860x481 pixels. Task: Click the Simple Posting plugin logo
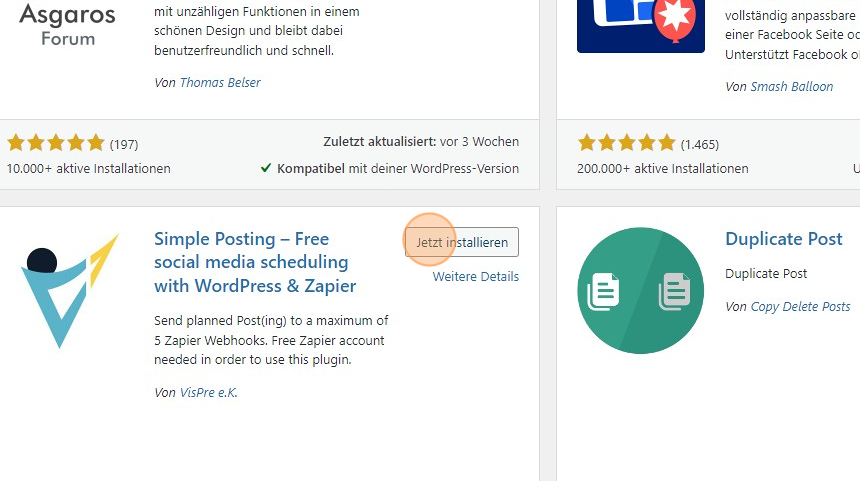70,291
